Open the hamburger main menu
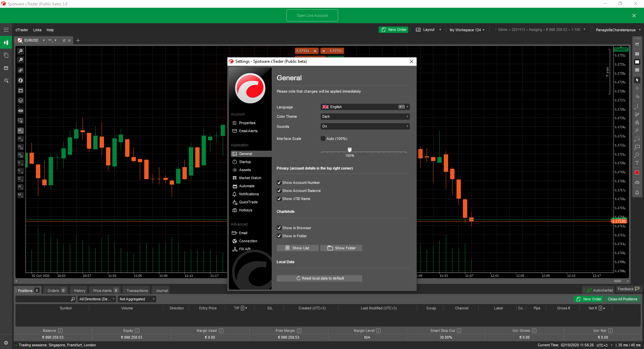This screenshot has height=349, width=644. (6, 30)
